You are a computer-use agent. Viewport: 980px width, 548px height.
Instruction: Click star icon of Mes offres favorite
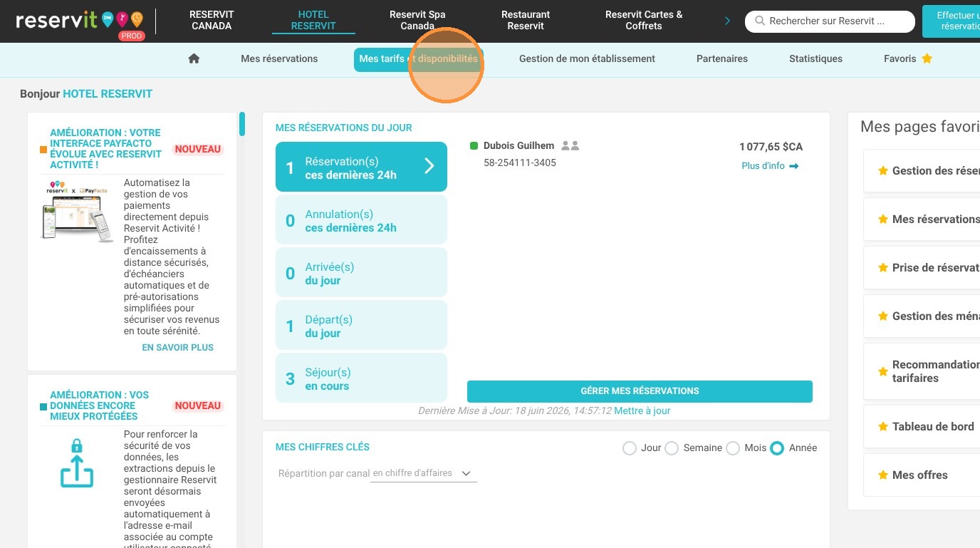(883, 475)
